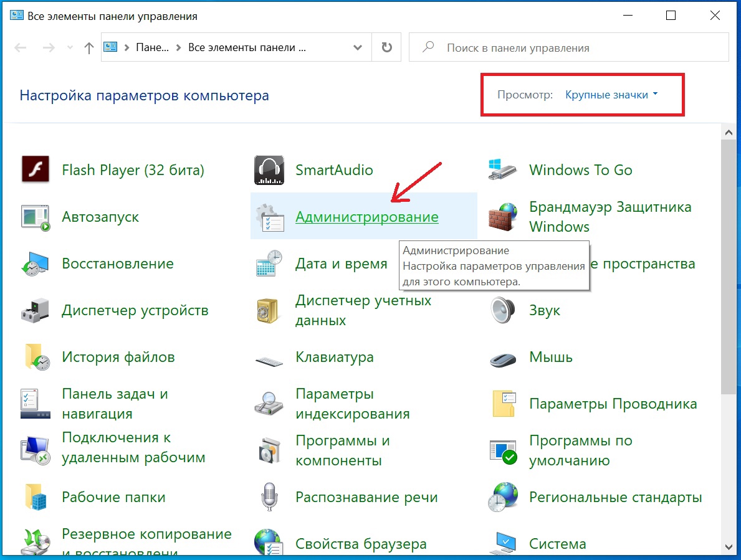Click the SmartAudio headphones icon
Image resolution: width=741 pixels, height=560 pixels.
269,170
